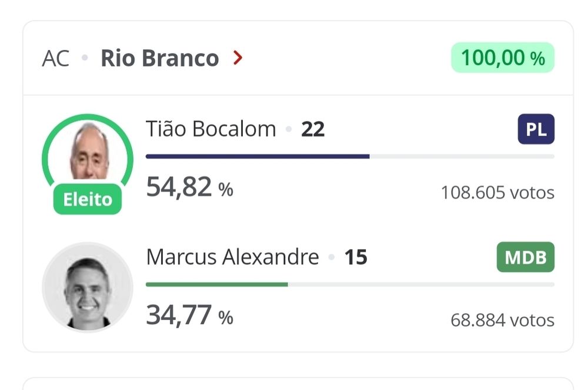Click the red chevron beside Rio Branco

pos(238,58)
